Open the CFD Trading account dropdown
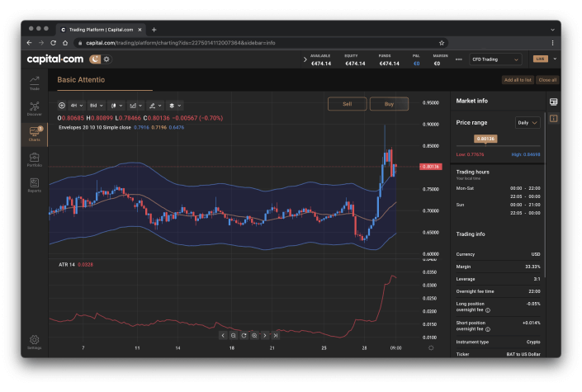 (495, 59)
